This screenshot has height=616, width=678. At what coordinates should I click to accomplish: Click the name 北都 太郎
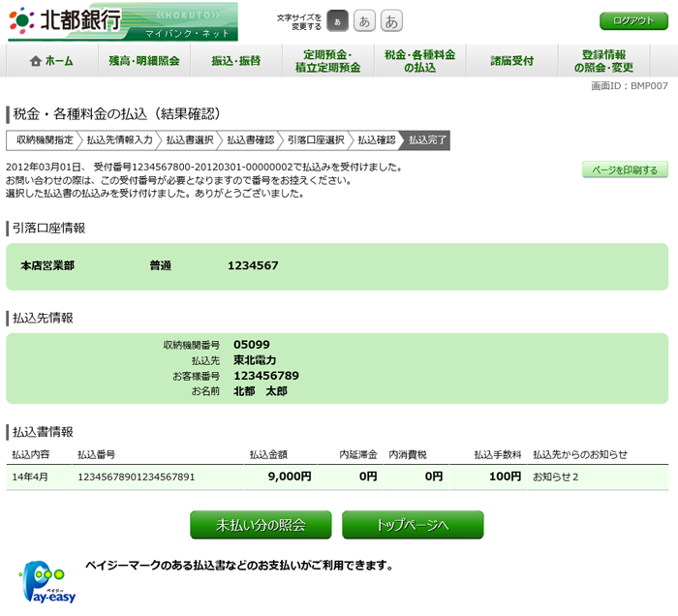point(261,391)
